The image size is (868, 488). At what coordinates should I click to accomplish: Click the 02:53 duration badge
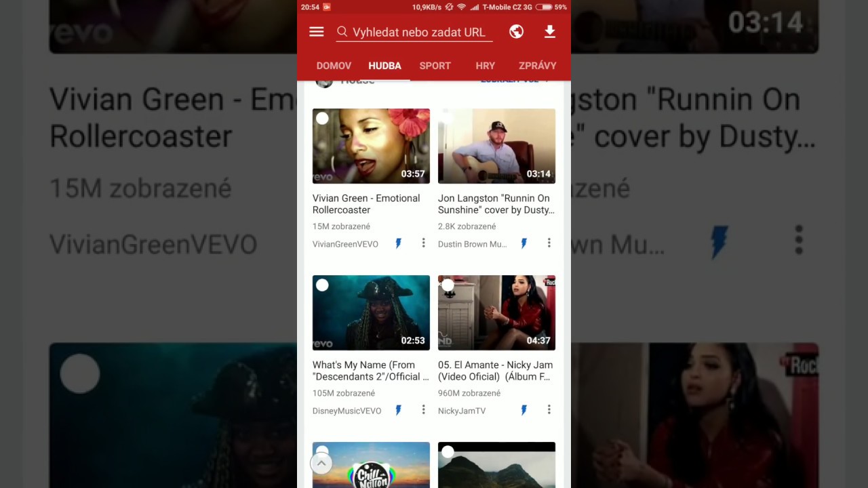[x=413, y=341]
